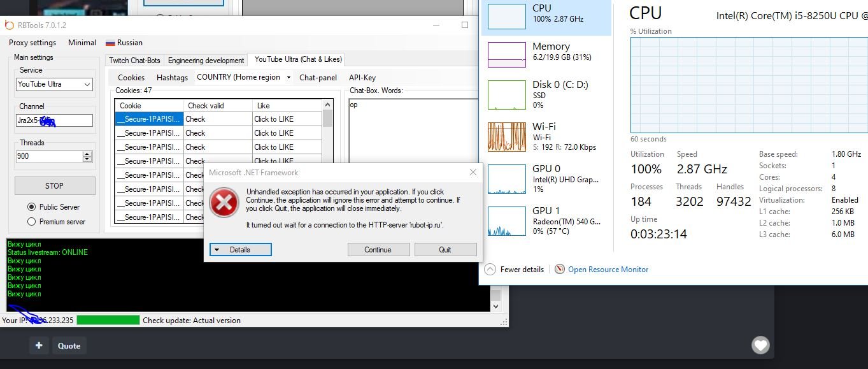Click the plus icon button below window
This screenshot has height=369, width=868.
click(x=39, y=345)
